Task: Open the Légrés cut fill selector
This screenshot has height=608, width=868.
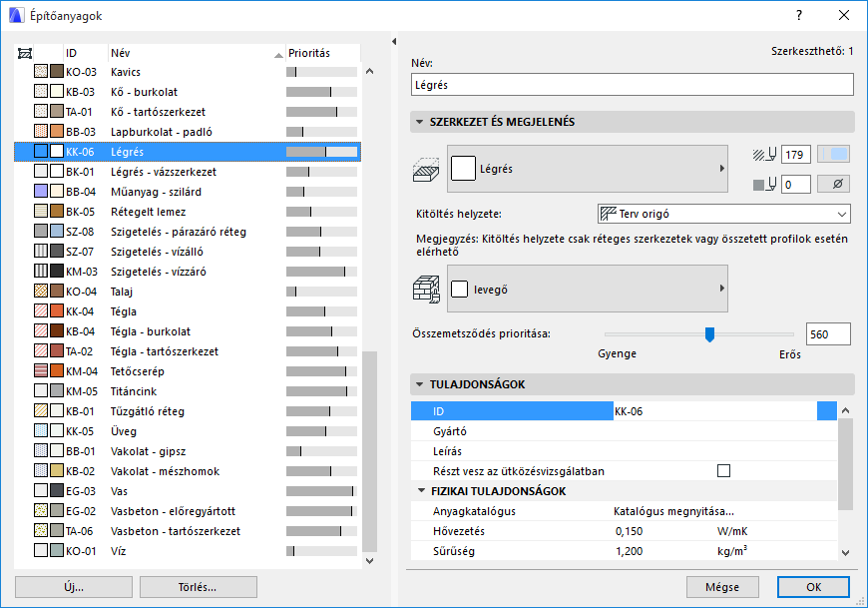Action: (x=588, y=169)
